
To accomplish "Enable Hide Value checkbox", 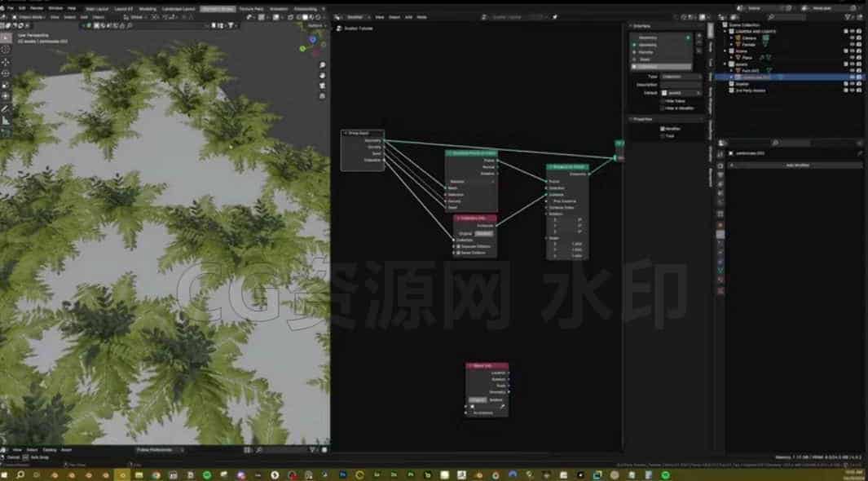I will [x=663, y=101].
